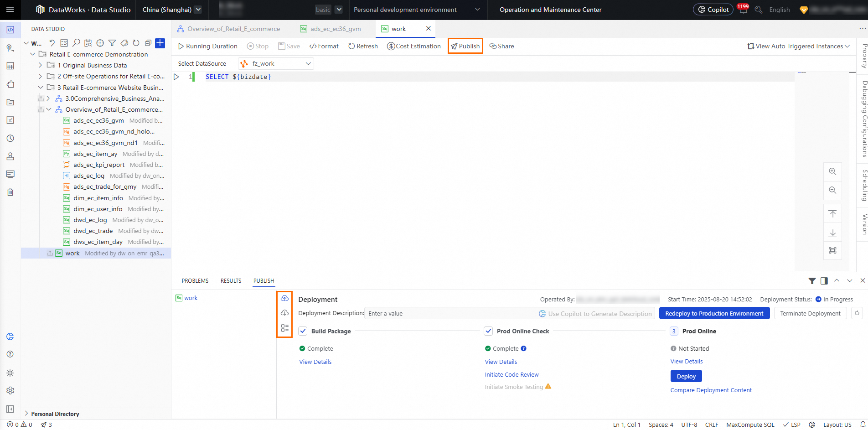Click the Publish rocket icon in toolbar
Image resolution: width=868 pixels, height=430 pixels.
point(454,46)
